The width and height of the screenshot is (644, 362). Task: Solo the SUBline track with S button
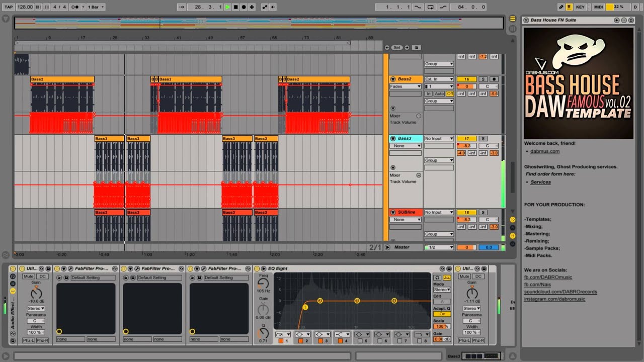click(x=483, y=212)
